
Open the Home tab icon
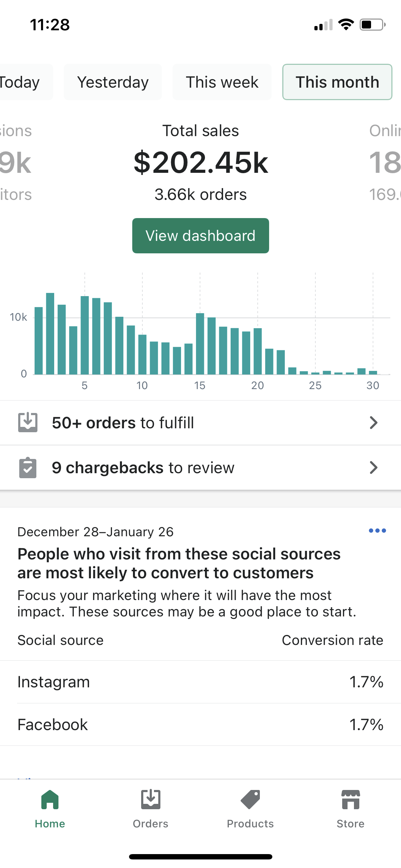[x=50, y=800]
